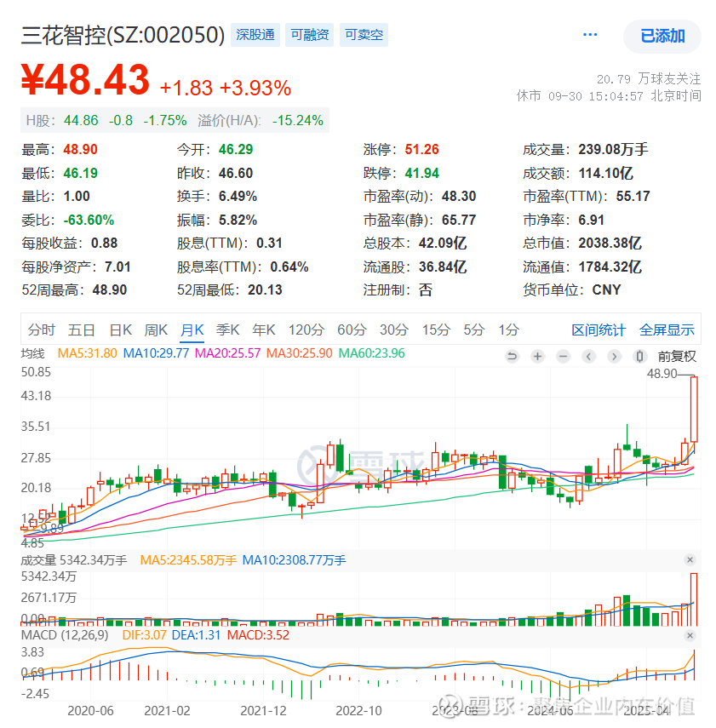Click the MACD (12,26,9) indicator label
Image resolution: width=716 pixels, height=728 pixels.
coord(64,635)
